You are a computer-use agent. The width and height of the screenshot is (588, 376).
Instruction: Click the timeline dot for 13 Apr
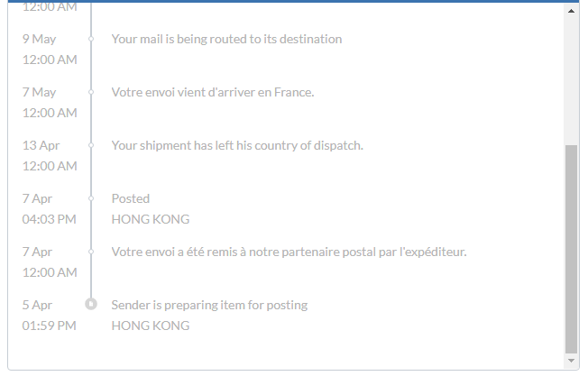click(91, 146)
